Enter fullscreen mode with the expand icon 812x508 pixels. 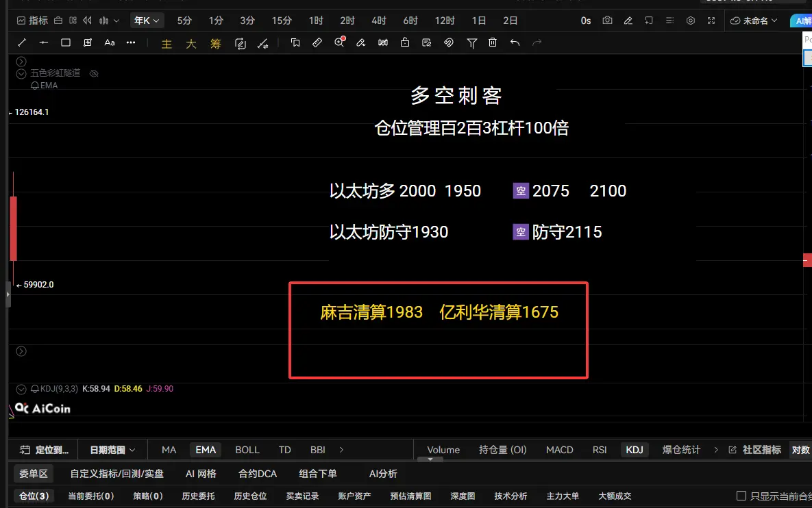point(711,21)
